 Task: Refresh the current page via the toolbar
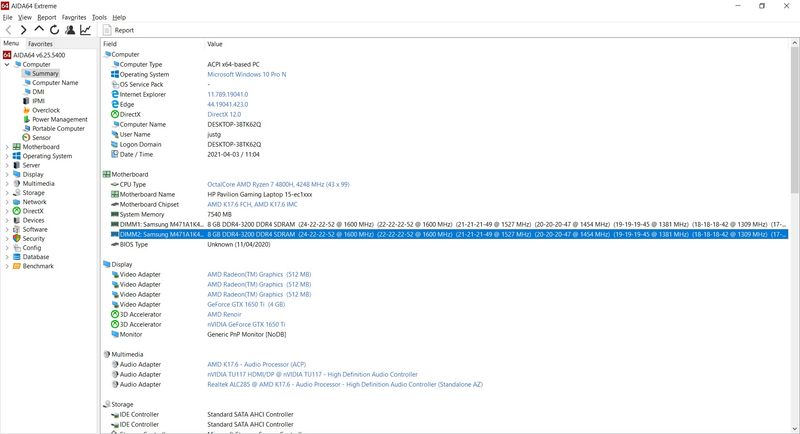coord(54,30)
